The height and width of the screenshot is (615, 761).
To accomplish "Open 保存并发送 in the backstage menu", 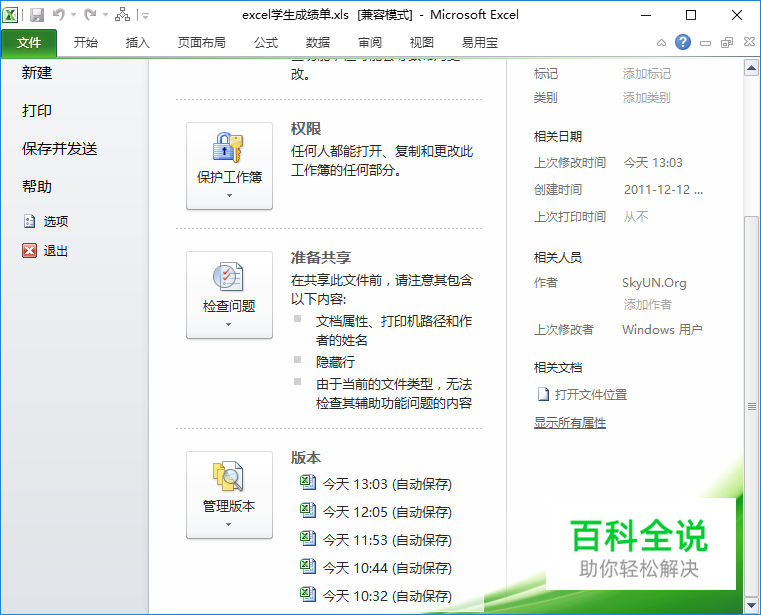I will point(59,149).
